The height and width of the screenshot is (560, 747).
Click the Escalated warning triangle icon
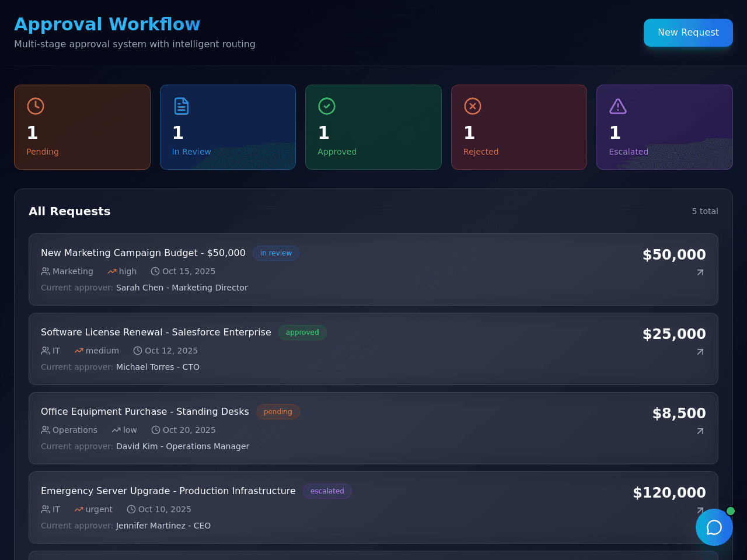tap(618, 106)
